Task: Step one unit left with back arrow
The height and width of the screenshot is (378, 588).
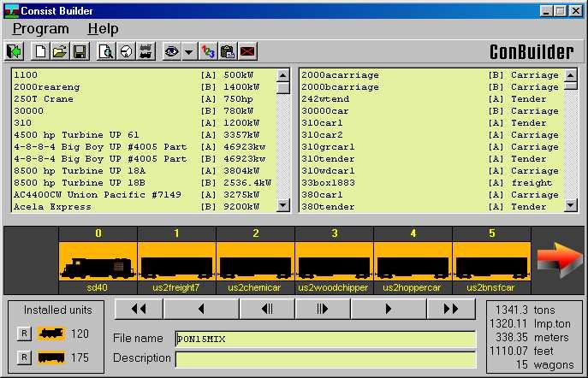Action: click(201, 309)
